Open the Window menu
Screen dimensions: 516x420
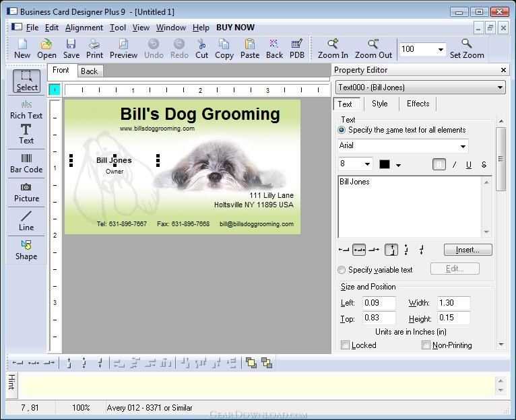tap(171, 28)
